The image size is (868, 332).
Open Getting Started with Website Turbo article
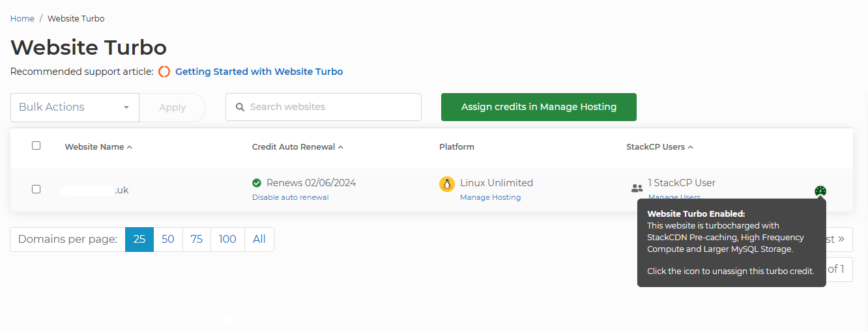coord(259,72)
